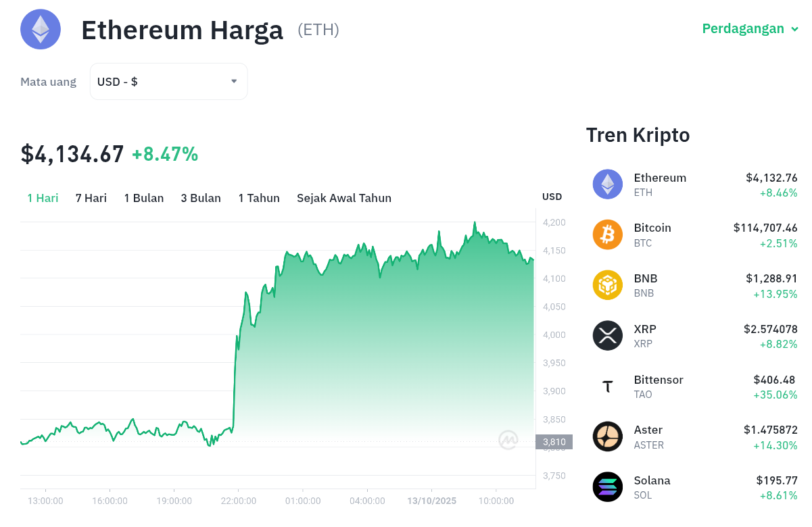Click the 3 Bulan timeframe option
The height and width of the screenshot is (527, 812).
click(201, 198)
